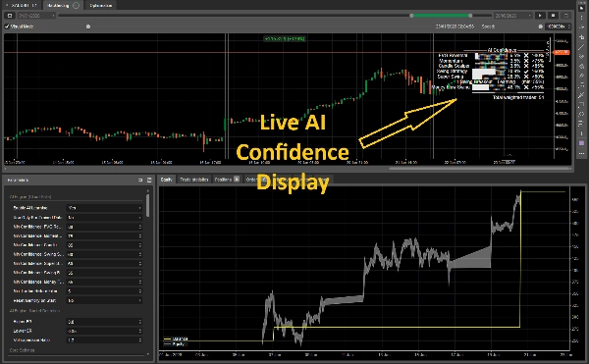Open the Positions tab
This screenshot has width=589, height=364.
tap(227, 180)
